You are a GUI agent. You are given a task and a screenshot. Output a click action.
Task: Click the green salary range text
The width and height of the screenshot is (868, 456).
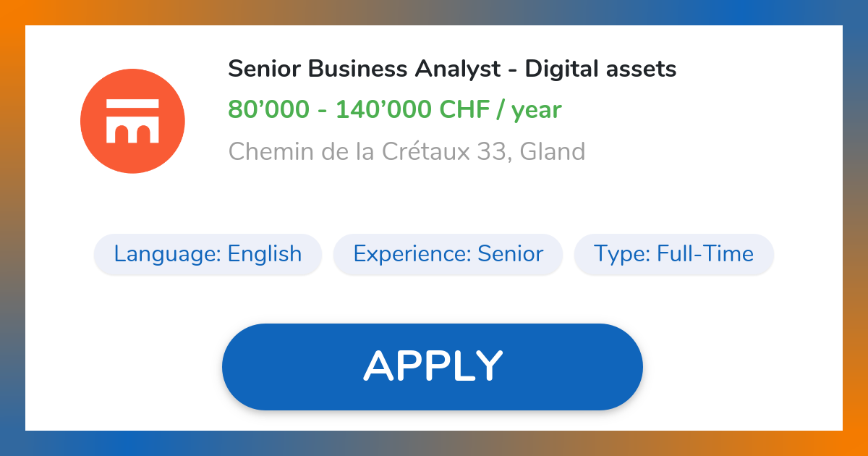pos(395,109)
